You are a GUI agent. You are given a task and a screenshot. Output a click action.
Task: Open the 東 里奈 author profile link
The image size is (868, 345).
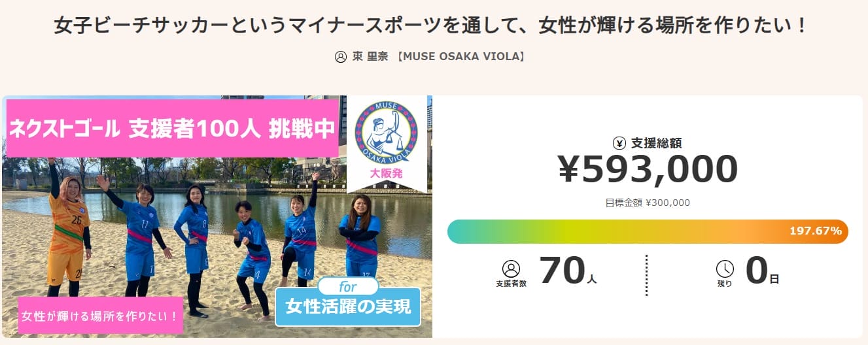click(368, 57)
